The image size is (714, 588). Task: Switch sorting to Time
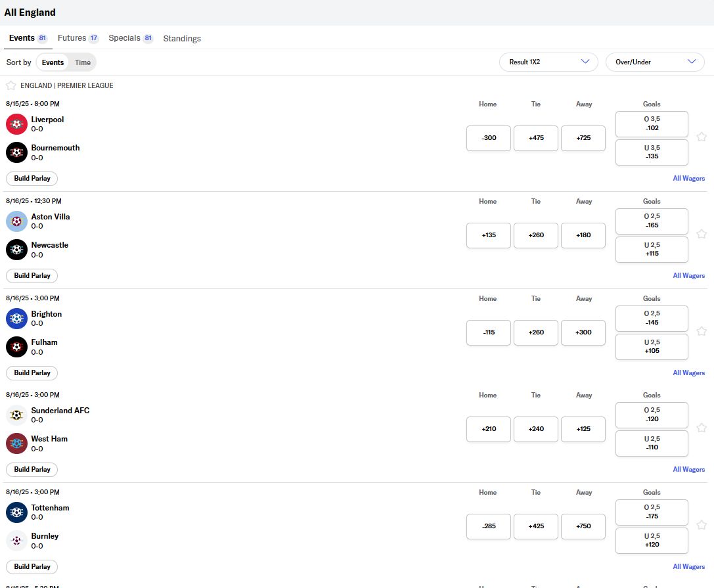tap(83, 62)
